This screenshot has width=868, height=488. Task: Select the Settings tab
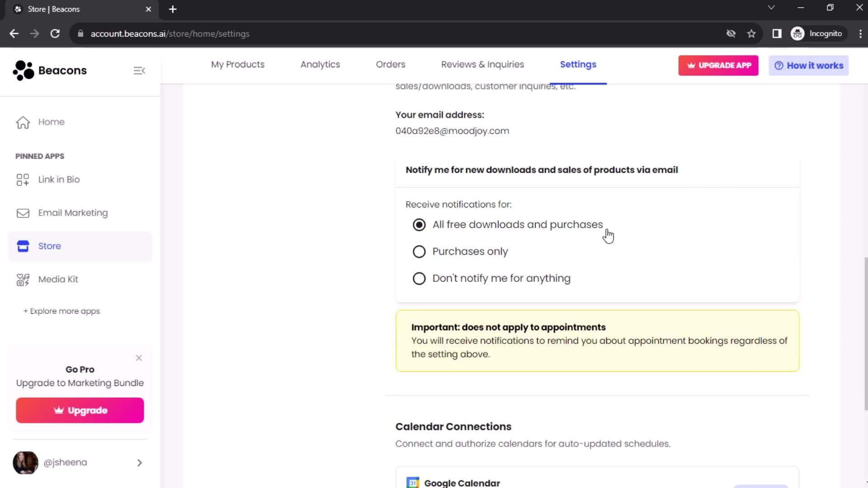578,65
